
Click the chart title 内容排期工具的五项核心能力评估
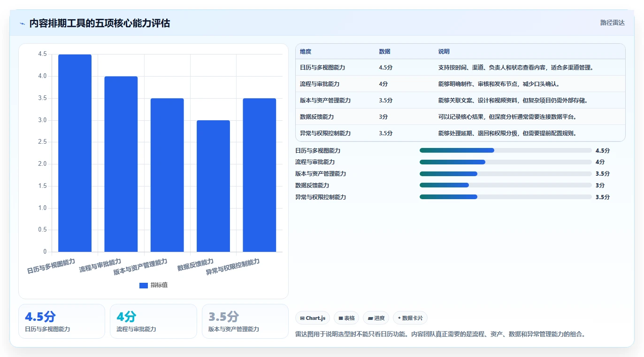[100, 23]
